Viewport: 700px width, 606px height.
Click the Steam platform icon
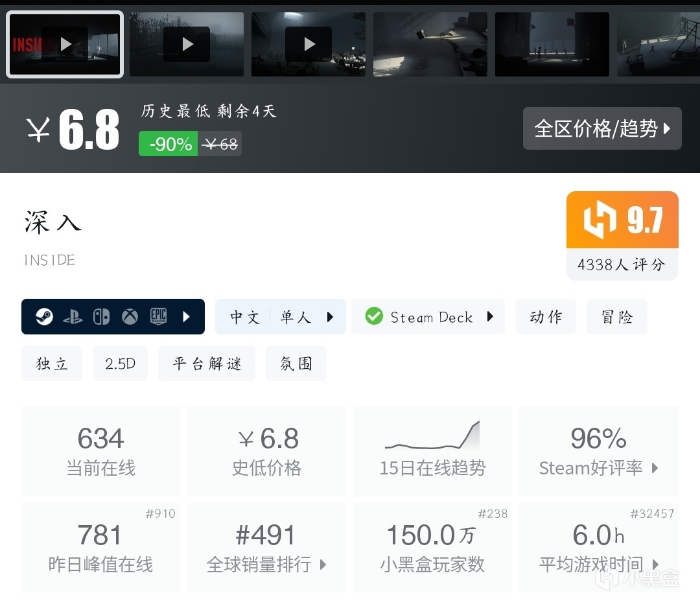point(44,317)
